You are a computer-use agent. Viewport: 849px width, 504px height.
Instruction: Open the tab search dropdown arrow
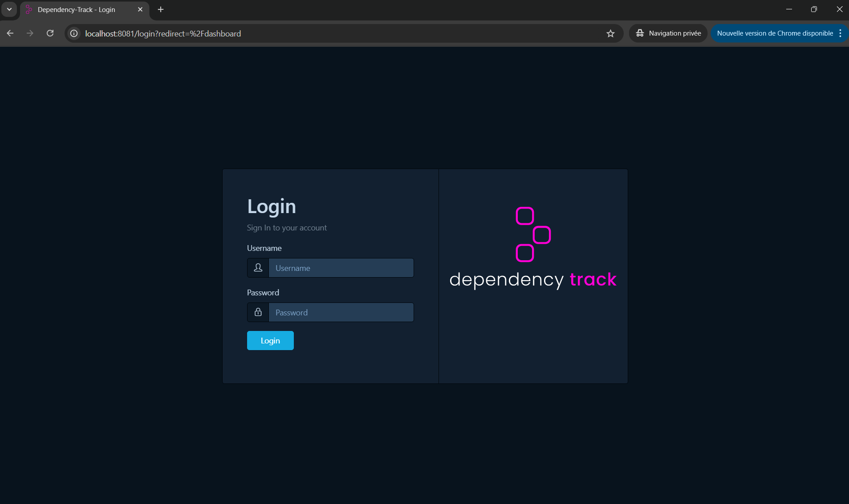click(9, 9)
